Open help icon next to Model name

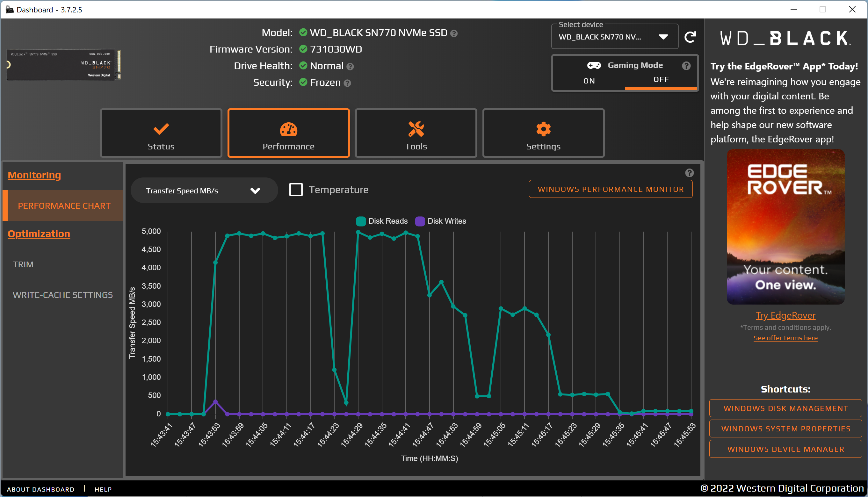(x=454, y=33)
